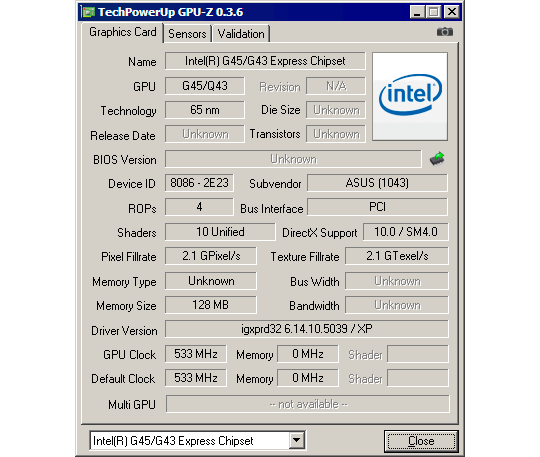
Task: Click the BIOS Version Unknown field
Action: coord(293,159)
